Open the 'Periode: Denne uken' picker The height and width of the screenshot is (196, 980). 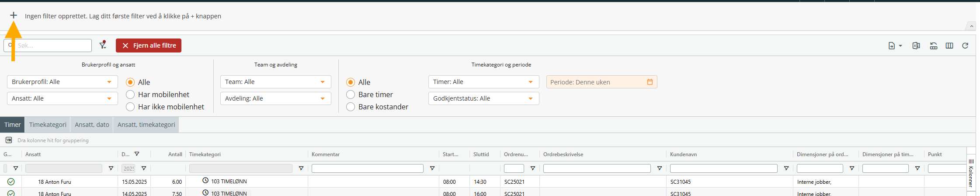602,82
